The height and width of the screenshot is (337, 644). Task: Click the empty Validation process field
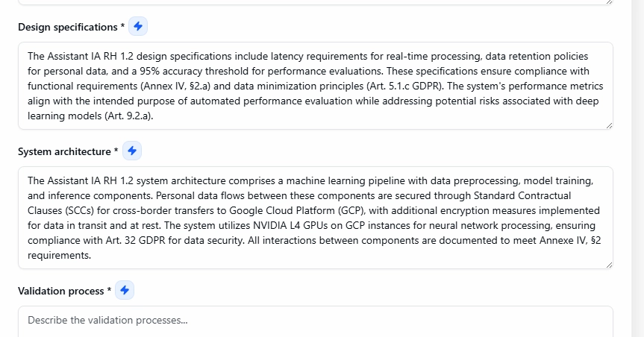click(315, 321)
